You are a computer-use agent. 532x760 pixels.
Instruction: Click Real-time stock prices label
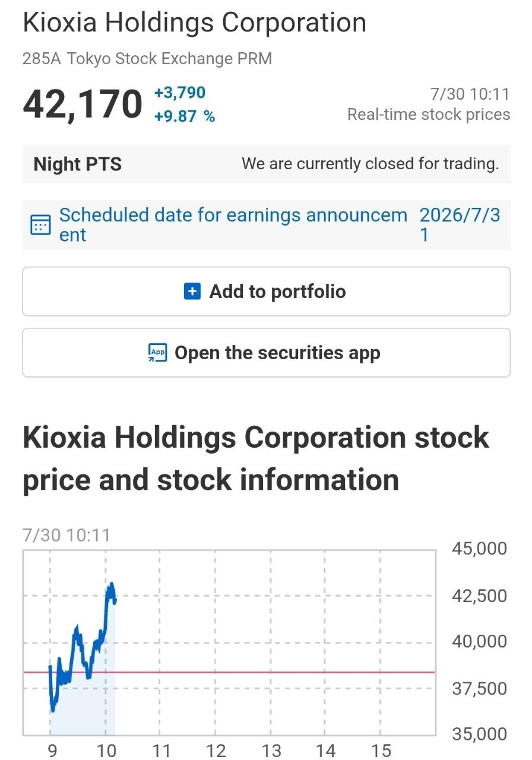click(429, 115)
